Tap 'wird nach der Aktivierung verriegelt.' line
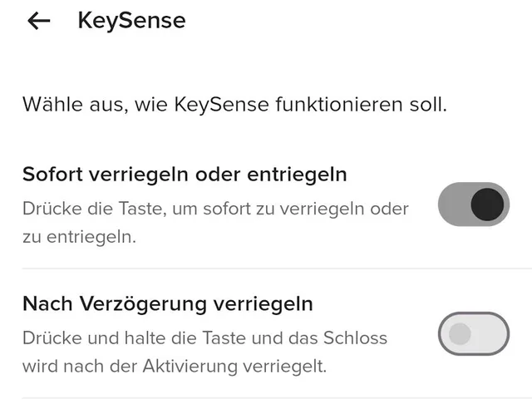 coord(176,367)
